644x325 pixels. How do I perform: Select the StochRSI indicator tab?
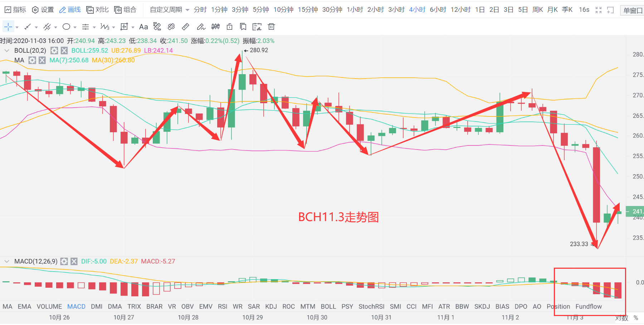click(x=371, y=307)
